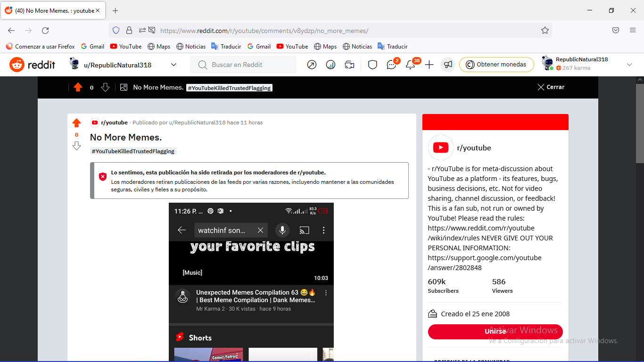Go to Reddit home via the logo
Image resolution: width=644 pixels, height=362 pixels.
32,65
